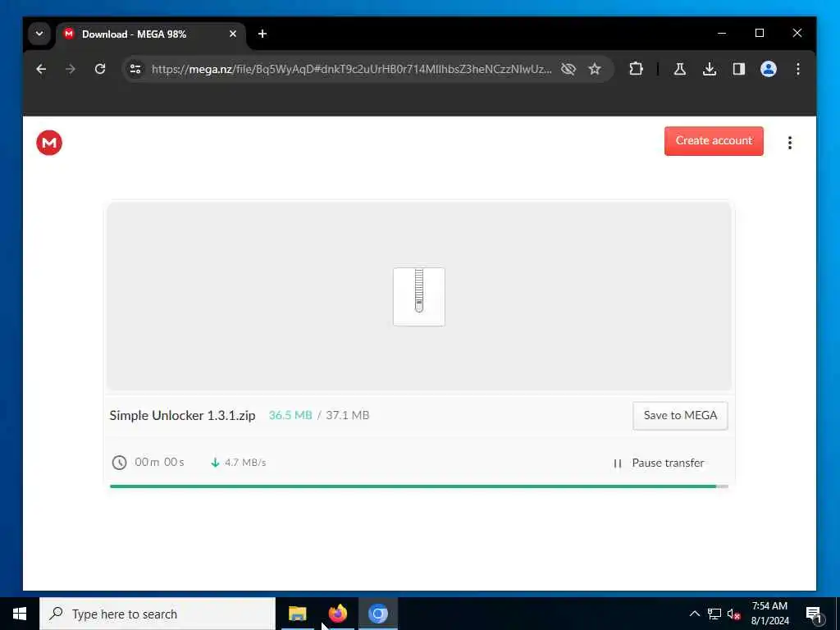Click the 4.7 MB/s download speed
840x630 pixels.
tap(245, 463)
